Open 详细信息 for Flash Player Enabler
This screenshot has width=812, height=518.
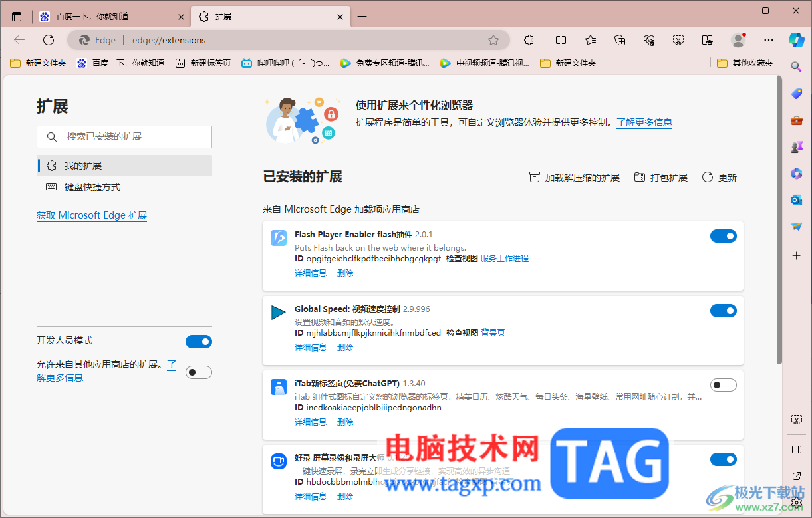(311, 273)
